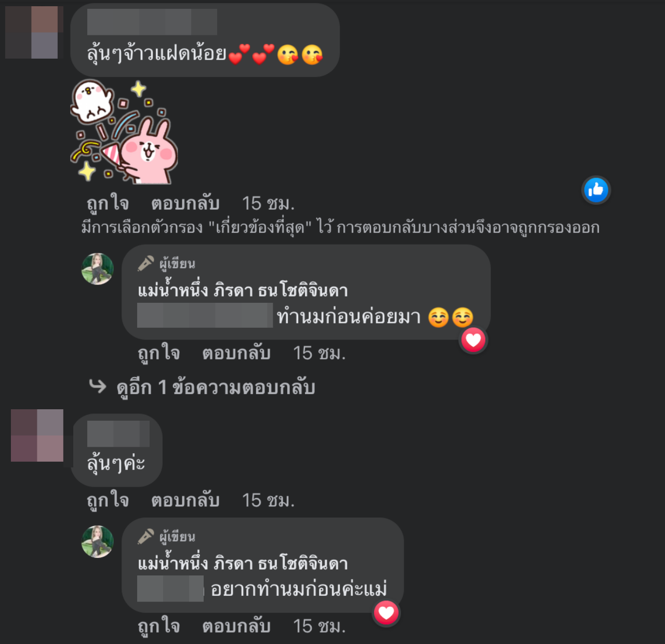Click the blue thumbs-up reaction icon
Viewport: 665px width, 644px height.
(x=596, y=190)
